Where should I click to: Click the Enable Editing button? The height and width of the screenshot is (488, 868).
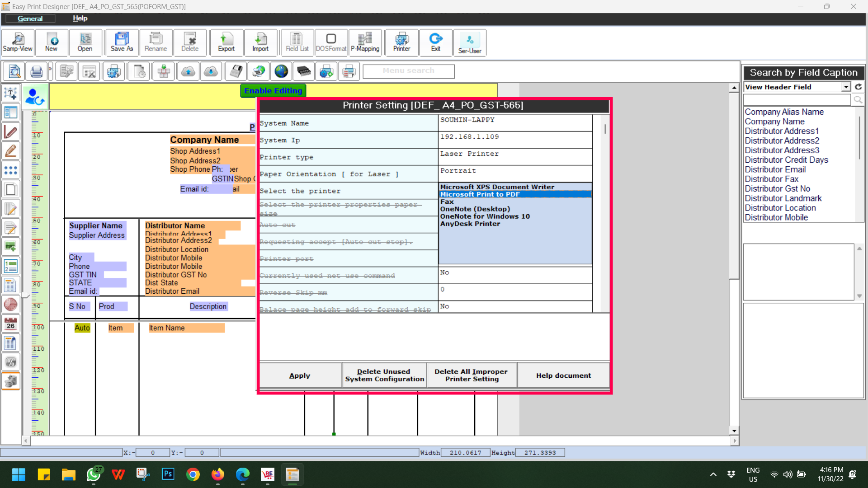coord(273,91)
